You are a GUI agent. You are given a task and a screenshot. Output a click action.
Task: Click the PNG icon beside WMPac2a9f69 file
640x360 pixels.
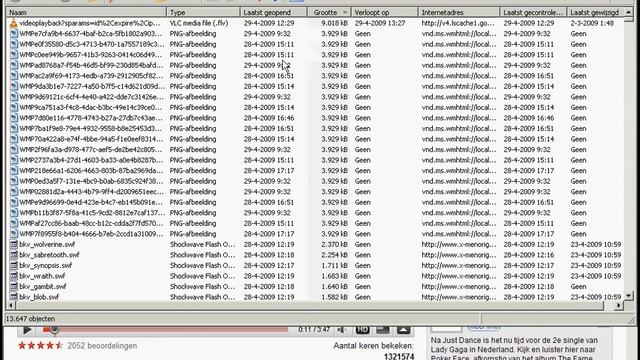14,76
